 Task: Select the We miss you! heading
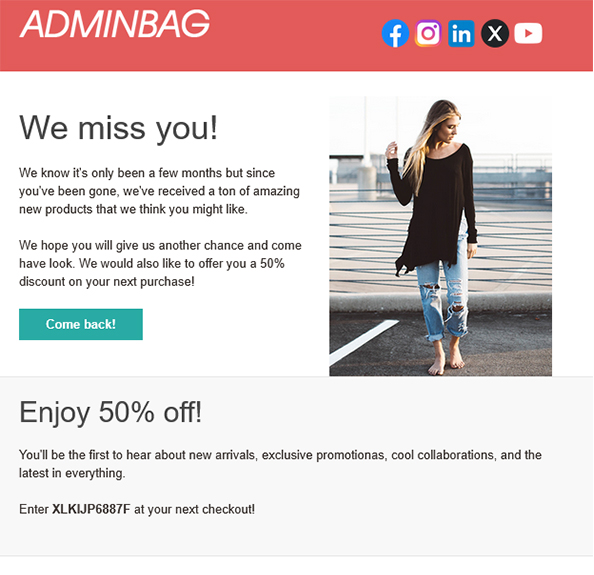[119, 128]
